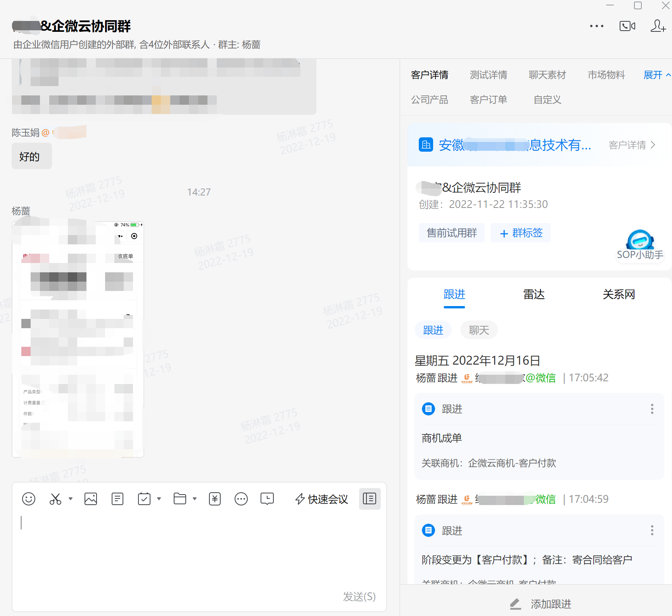Screen dimensions: 672x616
Task: Click the 群标签 add tag button
Action: (520, 233)
